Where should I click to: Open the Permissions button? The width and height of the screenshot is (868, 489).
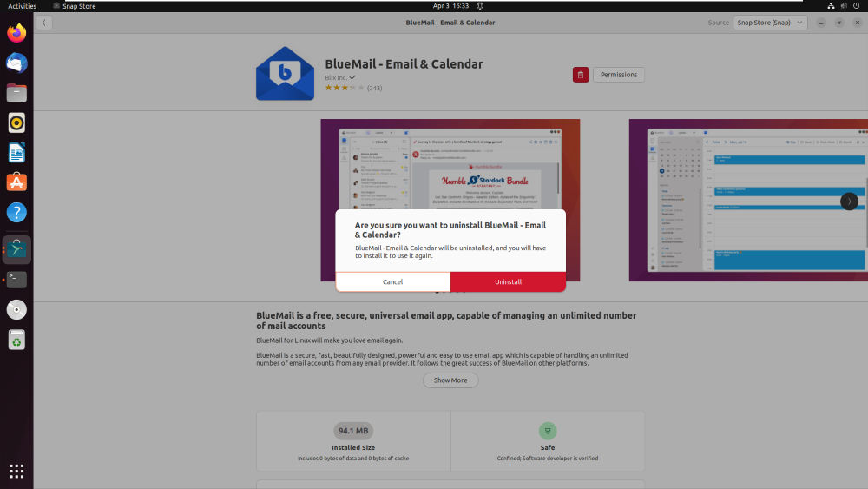[619, 75]
